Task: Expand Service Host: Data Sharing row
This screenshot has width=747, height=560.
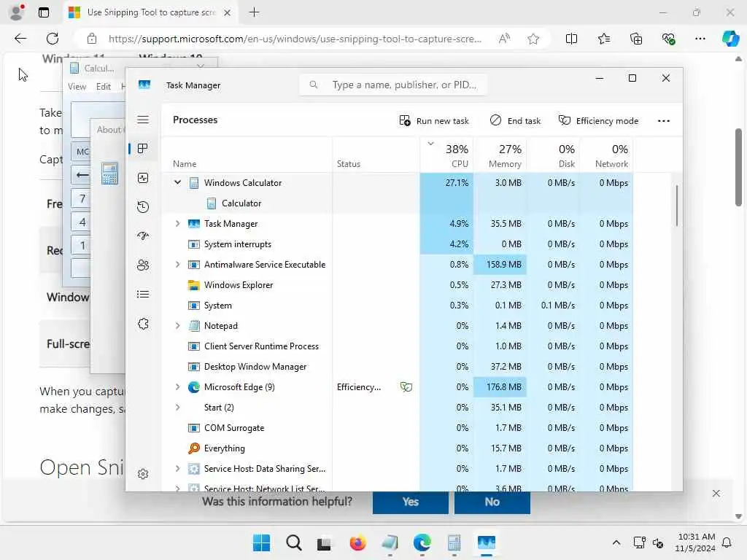Action: tap(178, 469)
